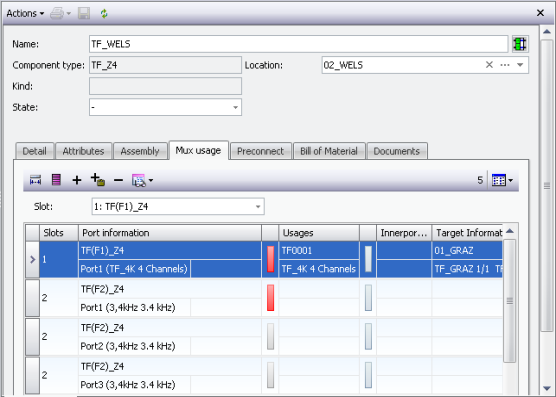
Task: Click row selector arrow for slot 1
Action: click(32, 259)
